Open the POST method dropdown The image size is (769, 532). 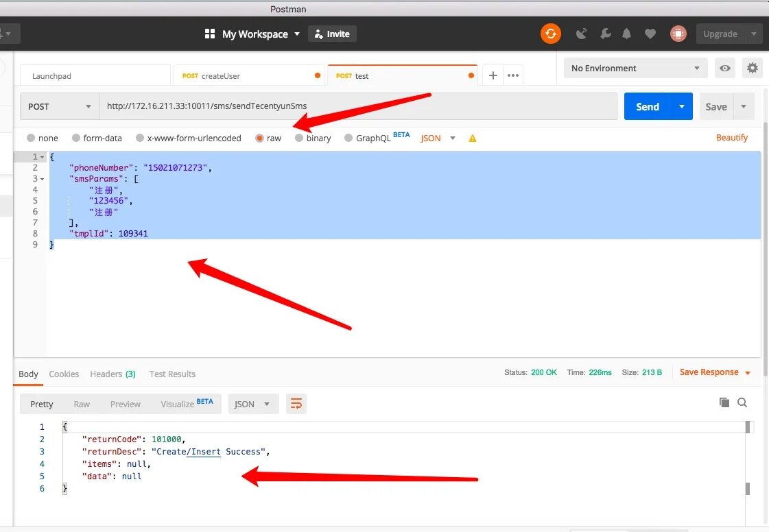coord(60,106)
